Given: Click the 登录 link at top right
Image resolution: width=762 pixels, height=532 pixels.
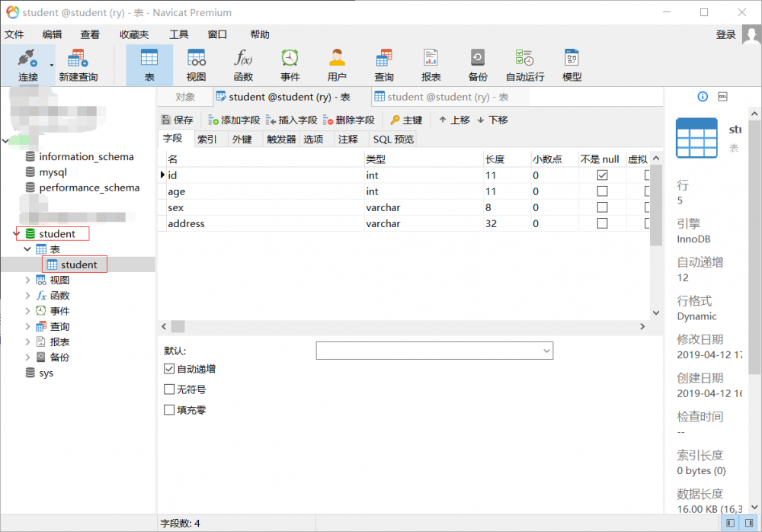Looking at the screenshot, I should click(725, 34).
